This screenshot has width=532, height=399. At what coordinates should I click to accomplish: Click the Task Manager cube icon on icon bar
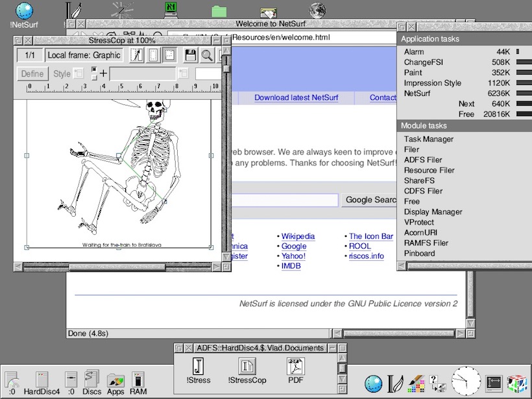517,384
